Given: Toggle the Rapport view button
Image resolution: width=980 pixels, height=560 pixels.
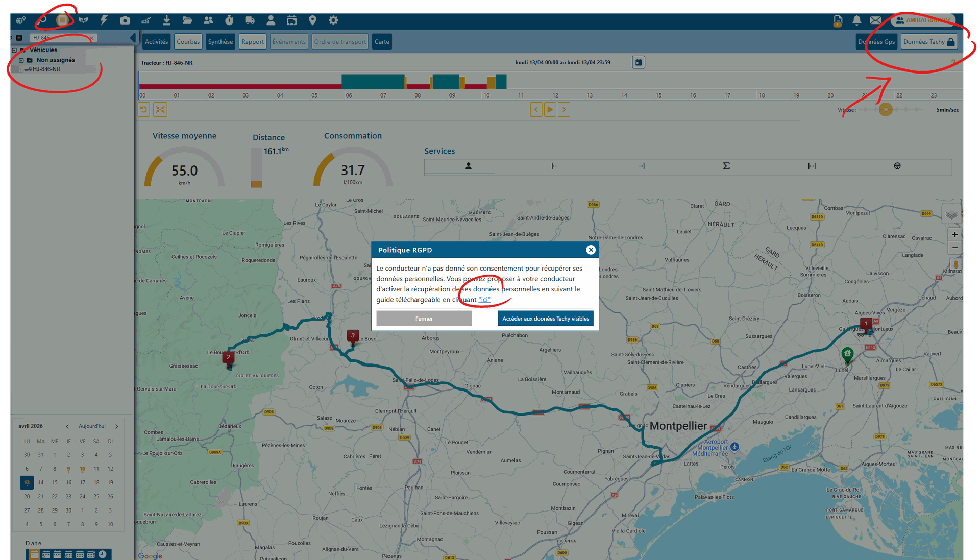Looking at the screenshot, I should click(253, 42).
